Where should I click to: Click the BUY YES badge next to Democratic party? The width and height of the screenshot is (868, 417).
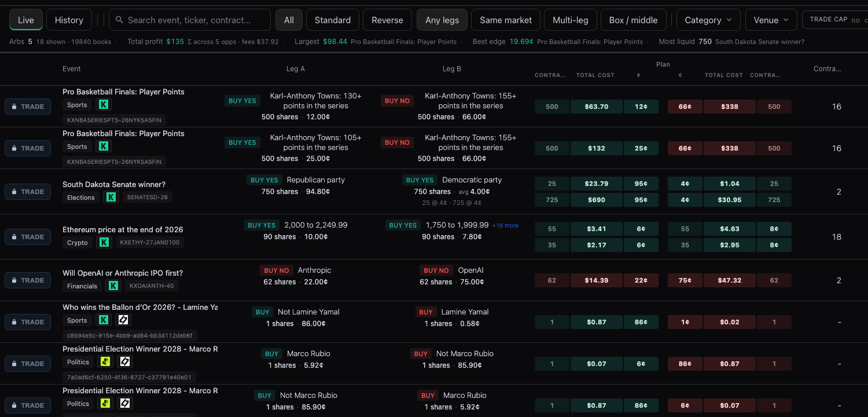point(420,180)
